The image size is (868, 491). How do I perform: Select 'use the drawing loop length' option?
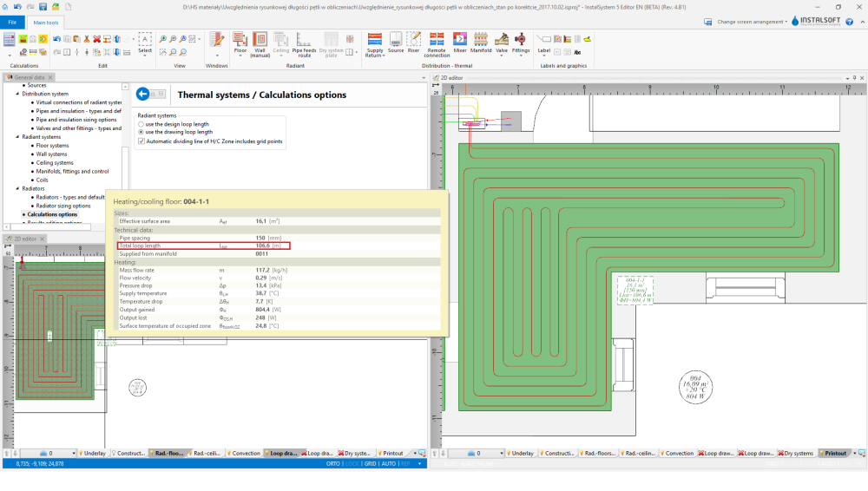(141, 132)
